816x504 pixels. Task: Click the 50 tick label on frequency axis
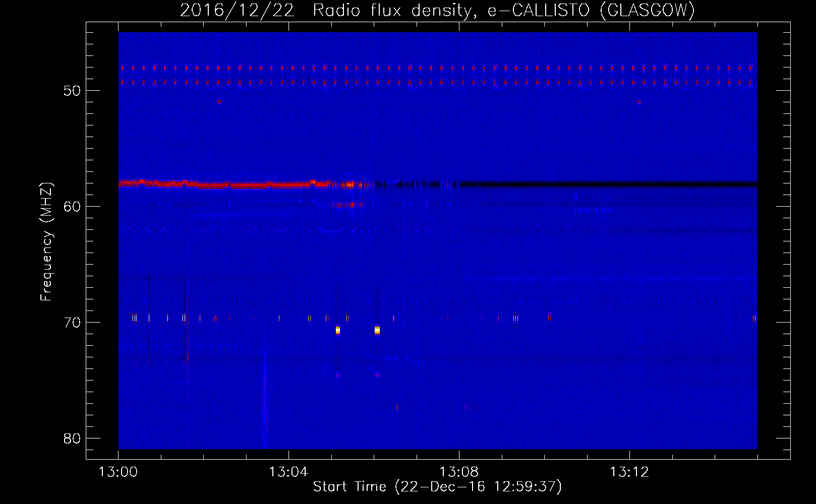72,91
